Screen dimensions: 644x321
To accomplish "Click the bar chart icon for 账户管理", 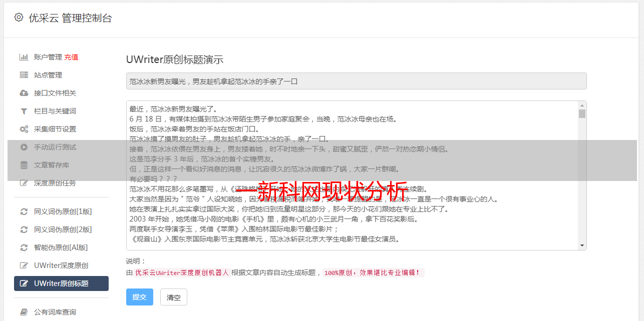I will pyautogui.click(x=24, y=57).
